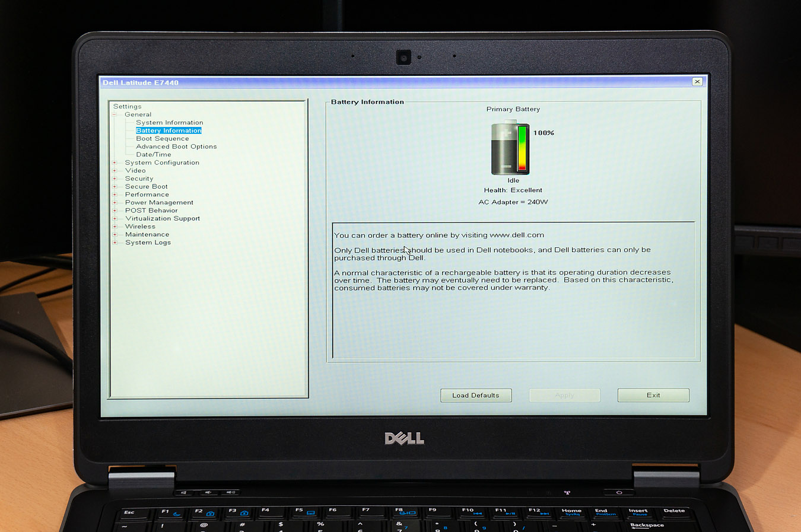Collapse the General tree node
This screenshot has width=801, height=532.
point(115,114)
